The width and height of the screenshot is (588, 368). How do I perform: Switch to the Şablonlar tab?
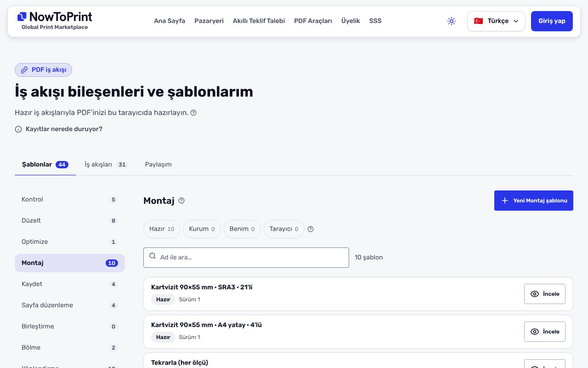45,165
